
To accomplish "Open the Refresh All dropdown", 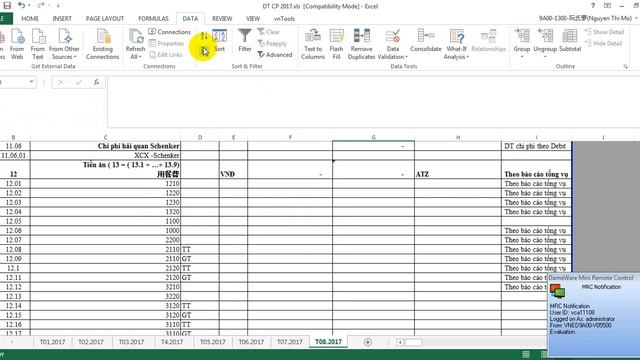I will click(x=135, y=53).
